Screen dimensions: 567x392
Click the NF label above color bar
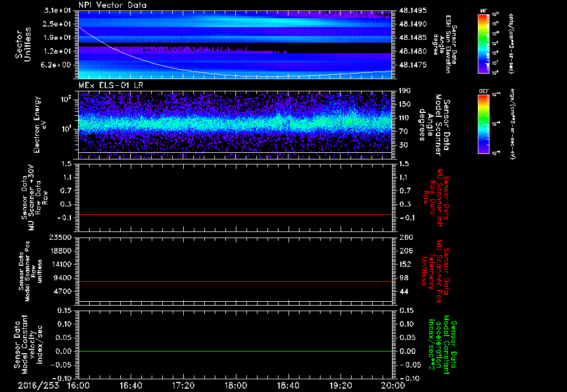click(x=484, y=11)
